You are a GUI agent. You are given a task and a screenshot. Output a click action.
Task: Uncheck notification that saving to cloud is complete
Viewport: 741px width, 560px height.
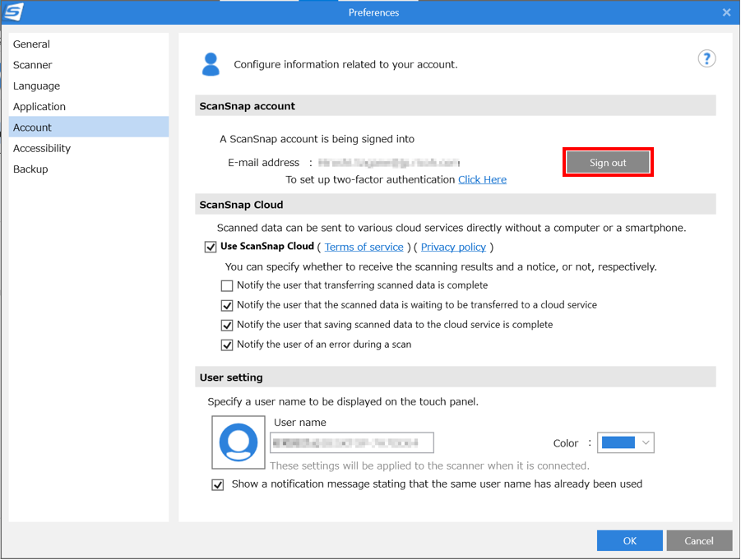[227, 325]
